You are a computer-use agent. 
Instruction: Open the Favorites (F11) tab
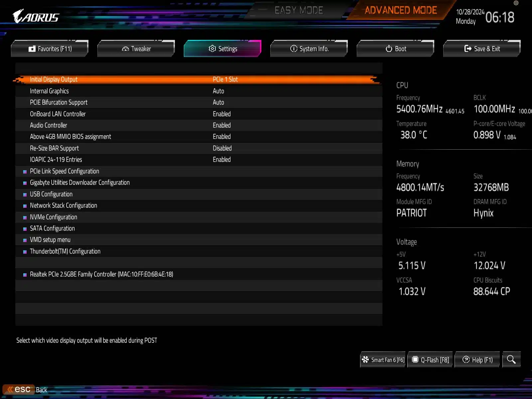[50, 49]
